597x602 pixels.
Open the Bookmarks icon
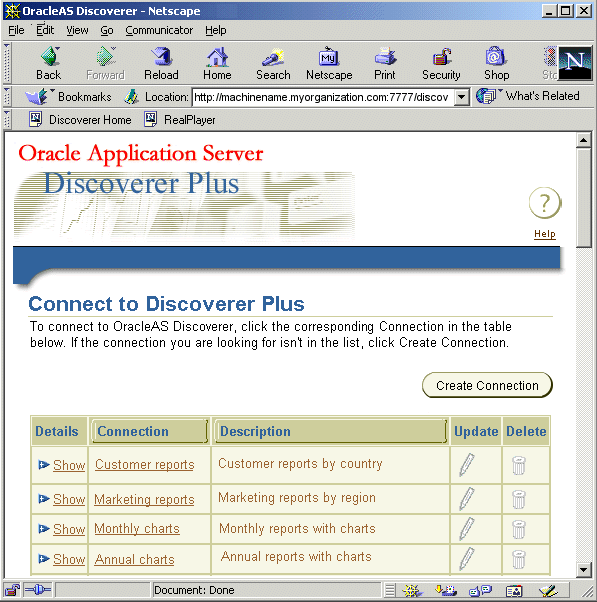68,96
